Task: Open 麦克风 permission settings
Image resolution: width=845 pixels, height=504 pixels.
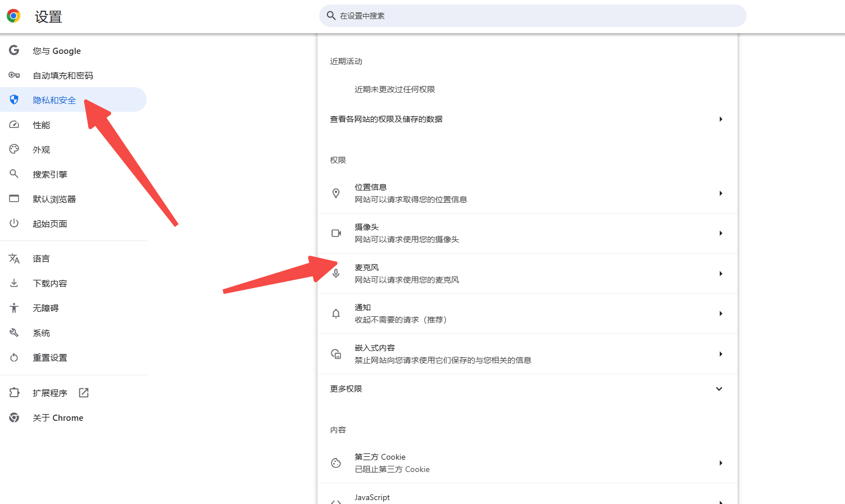Action: 527,274
